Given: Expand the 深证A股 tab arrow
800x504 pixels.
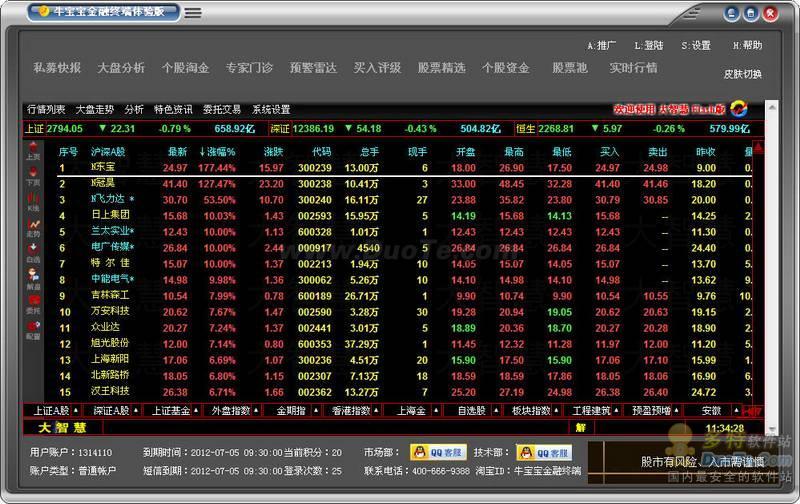Looking at the screenshot, I should point(136,410).
